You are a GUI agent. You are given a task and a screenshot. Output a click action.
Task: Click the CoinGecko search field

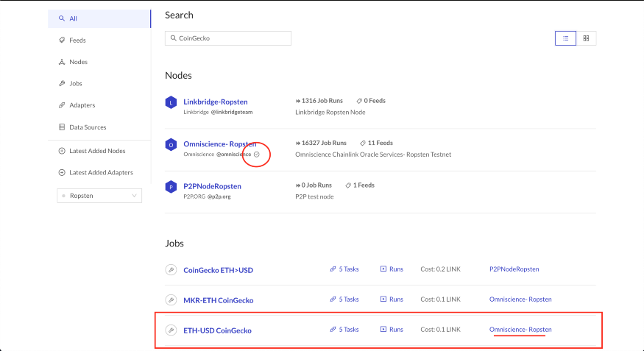[228, 38]
